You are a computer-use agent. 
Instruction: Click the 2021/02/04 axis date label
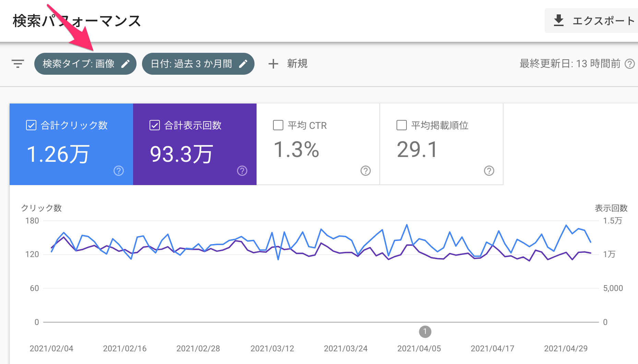[x=51, y=349]
